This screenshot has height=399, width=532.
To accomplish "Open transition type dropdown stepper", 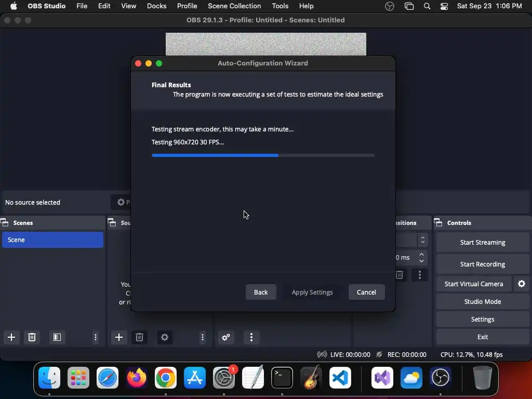I will [423, 240].
